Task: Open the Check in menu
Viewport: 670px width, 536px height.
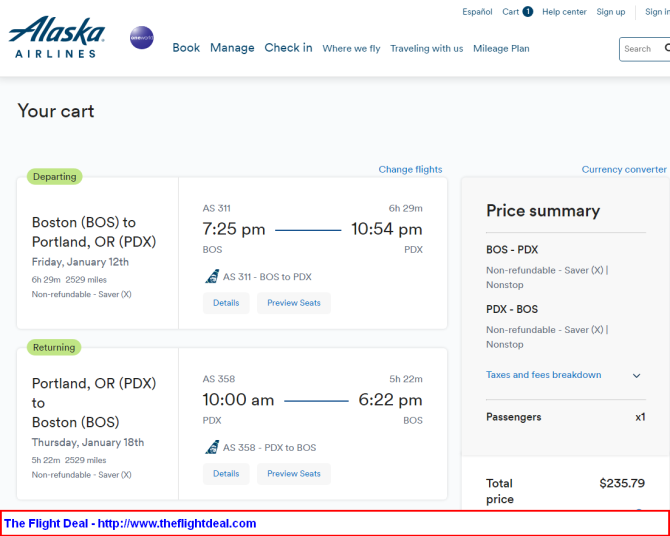Action: coord(288,48)
